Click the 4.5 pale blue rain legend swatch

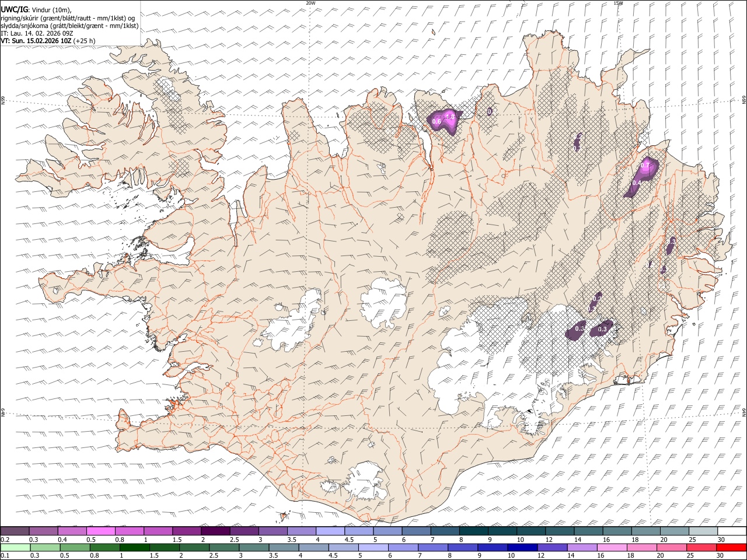[343, 547]
